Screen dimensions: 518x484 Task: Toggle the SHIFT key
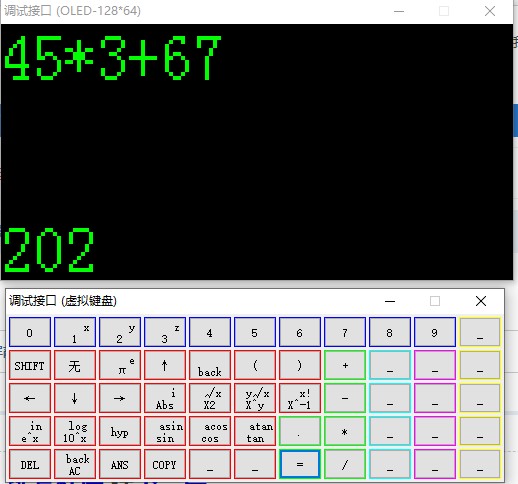[30, 365]
